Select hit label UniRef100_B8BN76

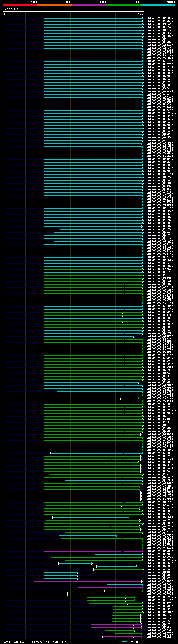(x=160, y=284)
